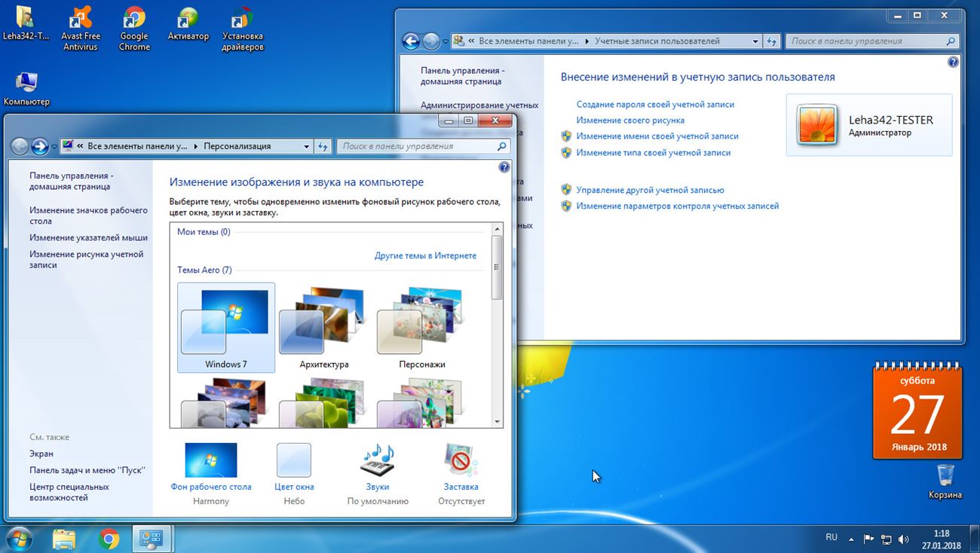Open the Sounds icon in Personalization
Viewport: 980px width, 553px height.
pyautogui.click(x=378, y=461)
